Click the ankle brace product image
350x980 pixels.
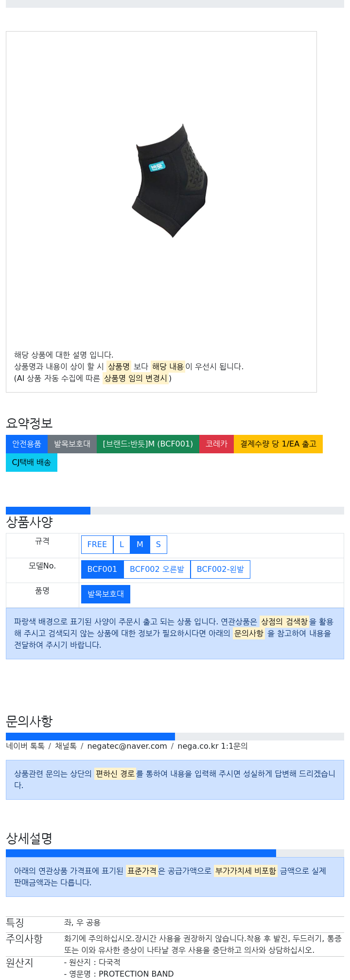click(170, 180)
